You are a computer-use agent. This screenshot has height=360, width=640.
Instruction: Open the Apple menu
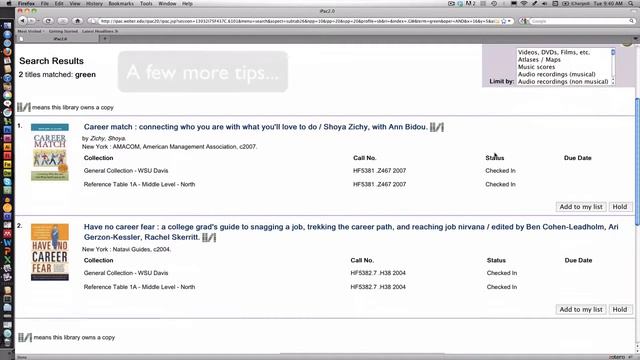pyautogui.click(x=8, y=3)
